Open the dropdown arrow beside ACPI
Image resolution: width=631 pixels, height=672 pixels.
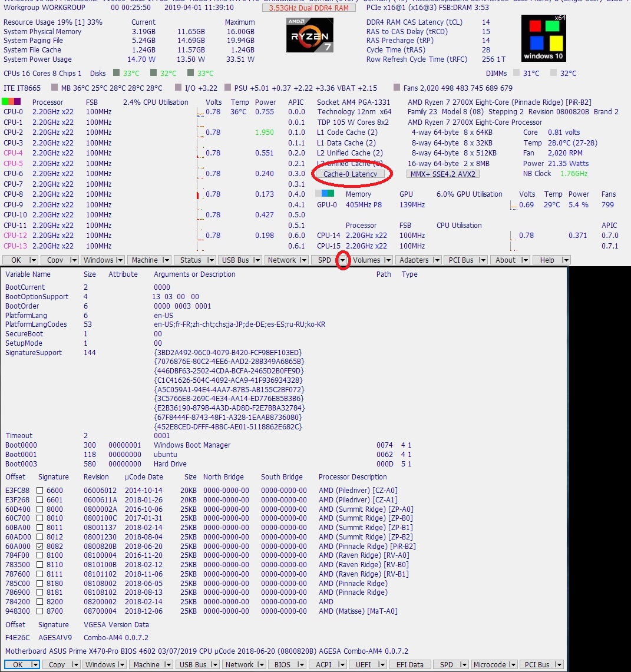coord(342,664)
